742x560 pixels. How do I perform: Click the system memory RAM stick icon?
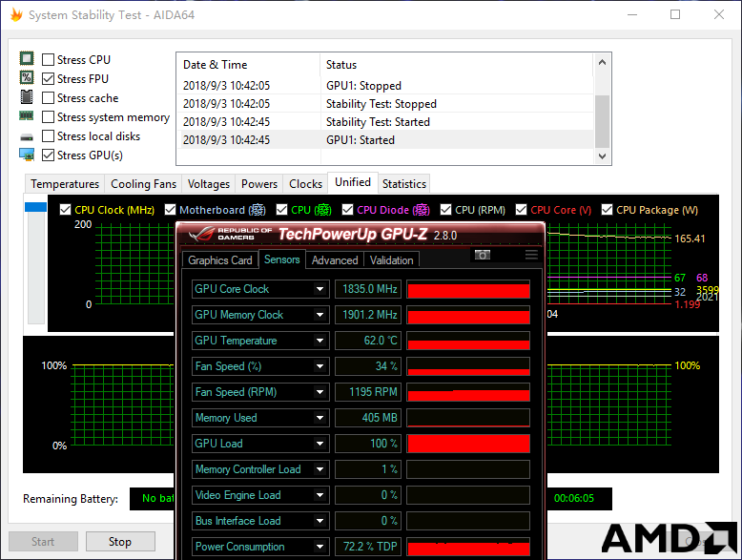[x=27, y=115]
